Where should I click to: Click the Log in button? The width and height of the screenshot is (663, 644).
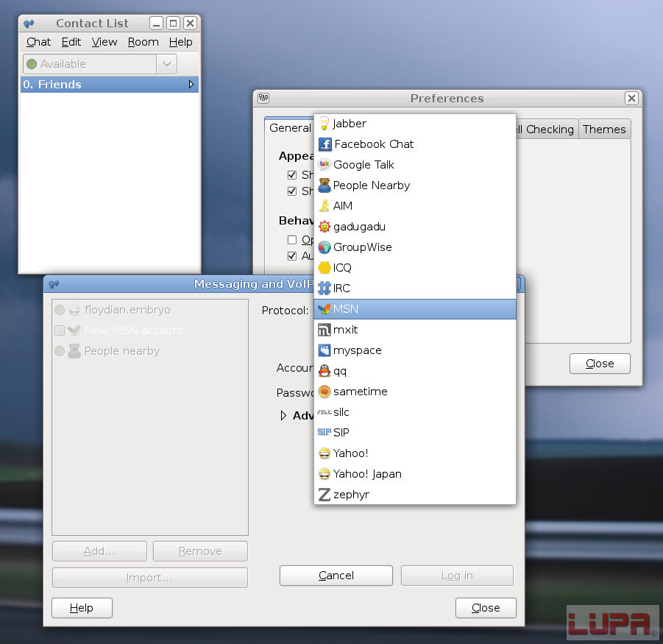pos(457,576)
